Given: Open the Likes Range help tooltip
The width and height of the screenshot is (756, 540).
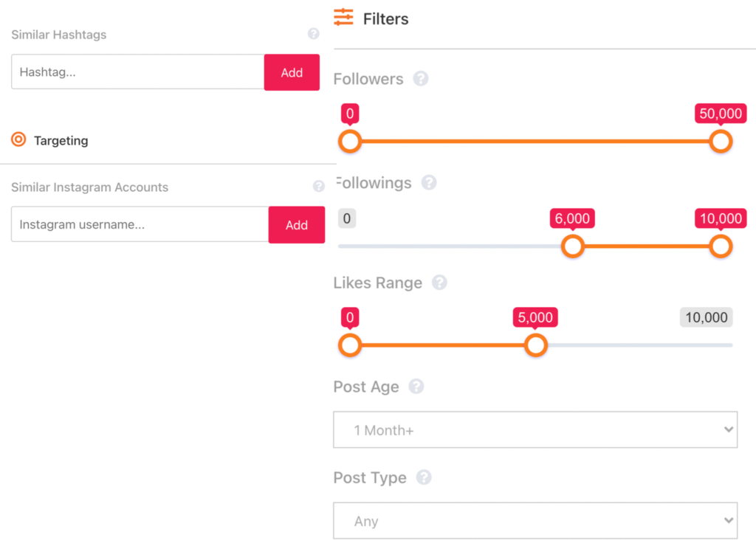Looking at the screenshot, I should coord(441,283).
